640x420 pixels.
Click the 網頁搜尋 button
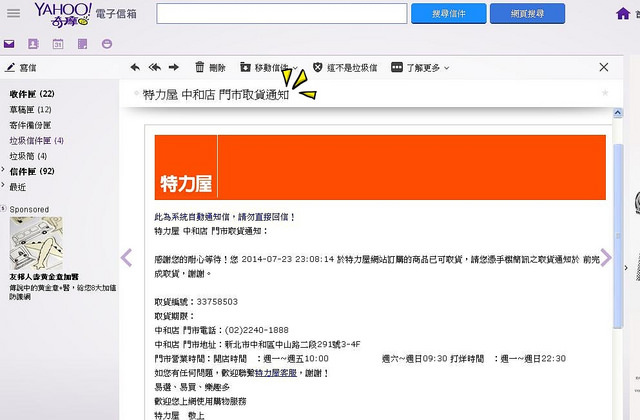coord(527,14)
